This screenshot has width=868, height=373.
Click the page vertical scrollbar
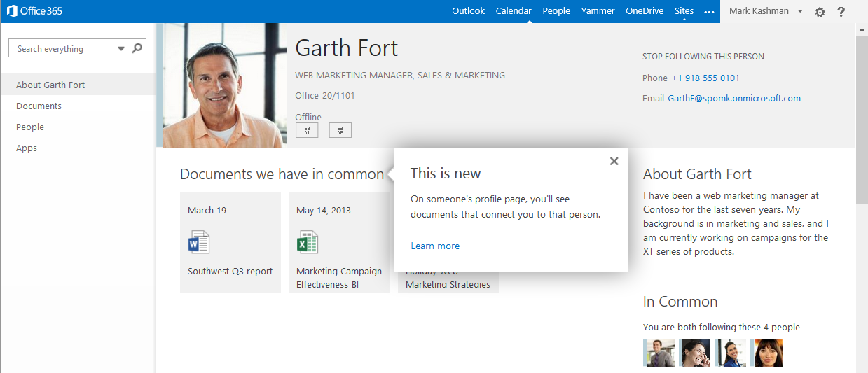coord(862,119)
